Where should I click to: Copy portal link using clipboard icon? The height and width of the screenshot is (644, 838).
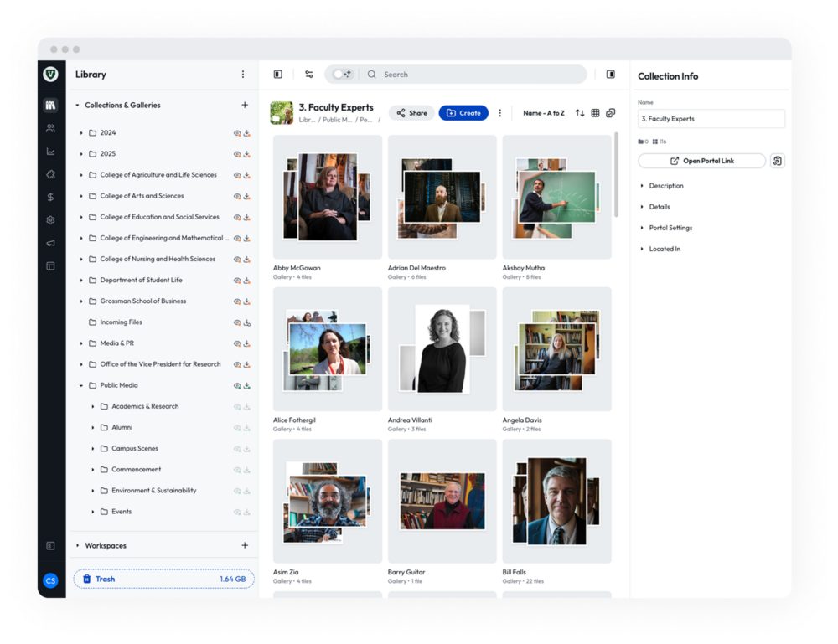pyautogui.click(x=777, y=161)
